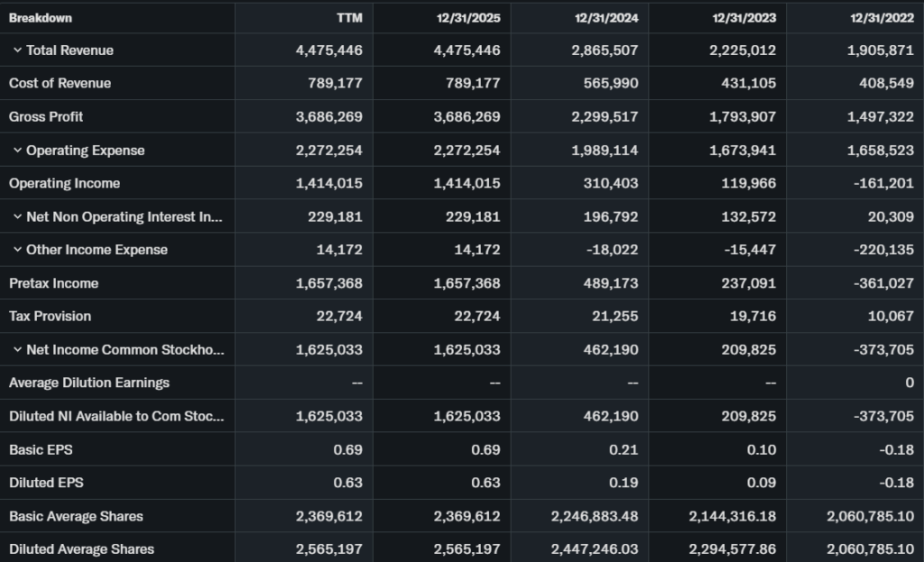Screen dimensions: 924x562
Task: Expand the Other Income Expense chevron
Action: [x=17, y=250]
